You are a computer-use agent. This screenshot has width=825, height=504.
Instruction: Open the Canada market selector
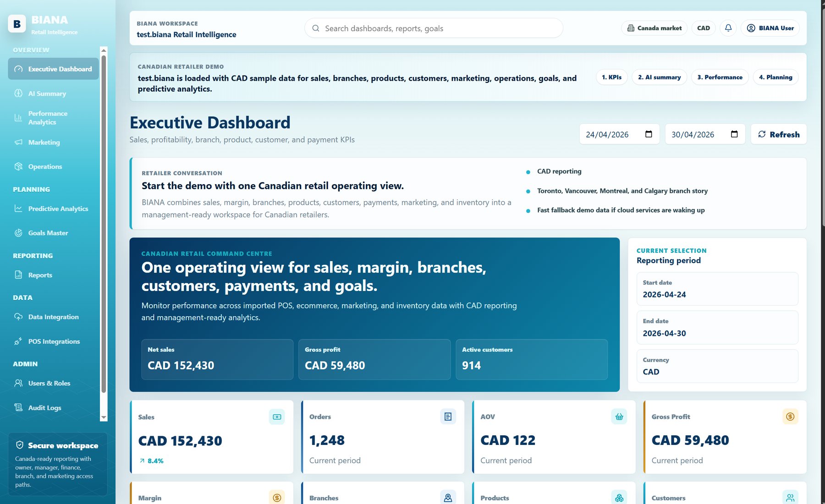pyautogui.click(x=654, y=28)
